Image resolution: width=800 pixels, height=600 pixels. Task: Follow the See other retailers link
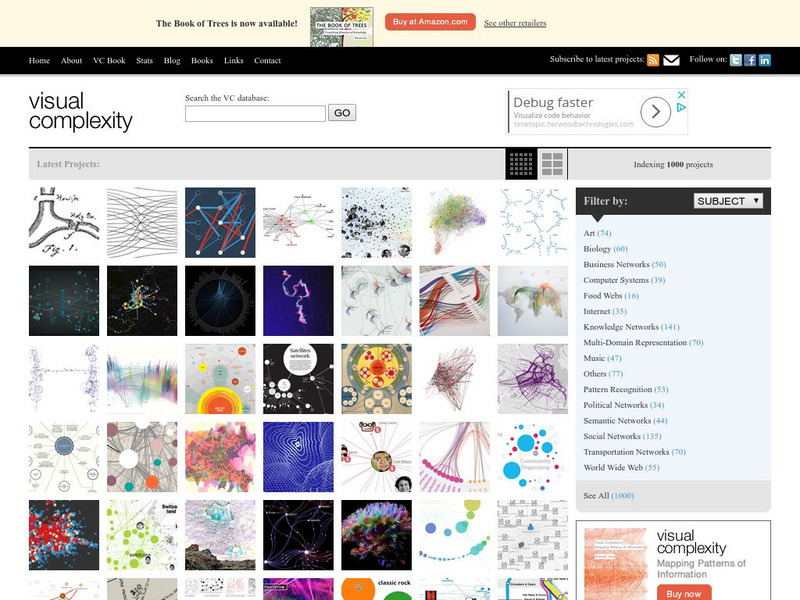[x=515, y=23]
